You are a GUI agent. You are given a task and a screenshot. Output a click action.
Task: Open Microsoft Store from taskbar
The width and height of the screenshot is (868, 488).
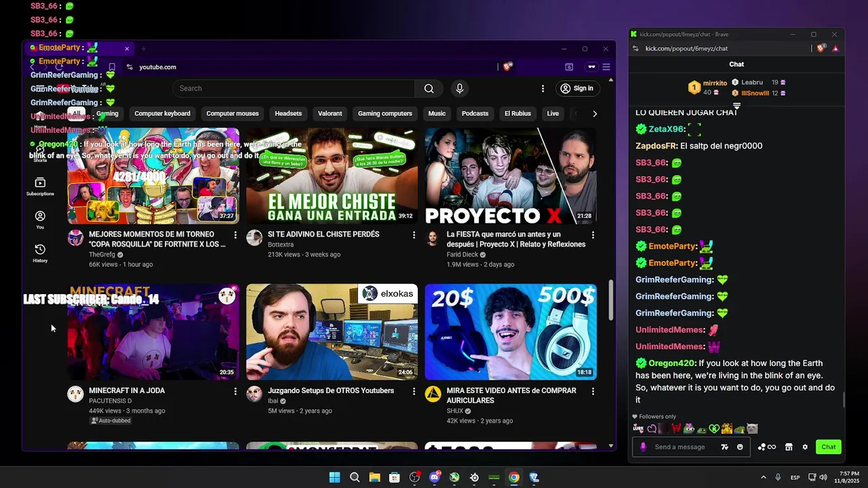pos(394,477)
